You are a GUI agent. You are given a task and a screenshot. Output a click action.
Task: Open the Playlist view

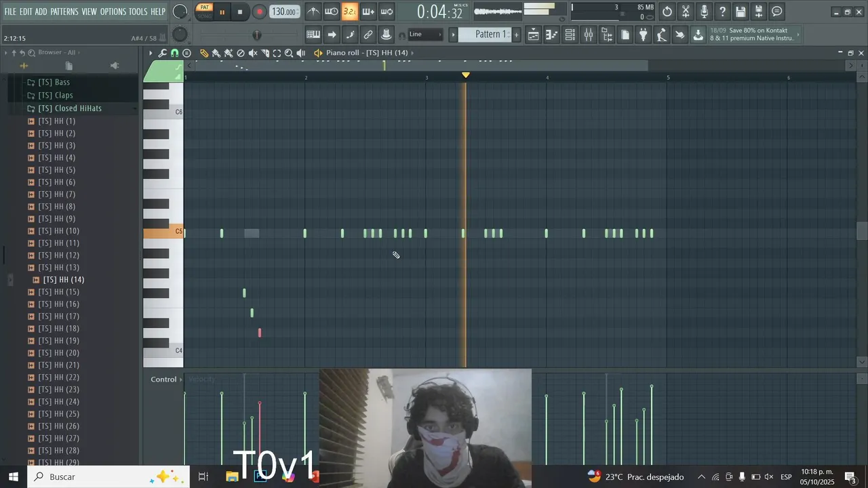[x=534, y=35]
